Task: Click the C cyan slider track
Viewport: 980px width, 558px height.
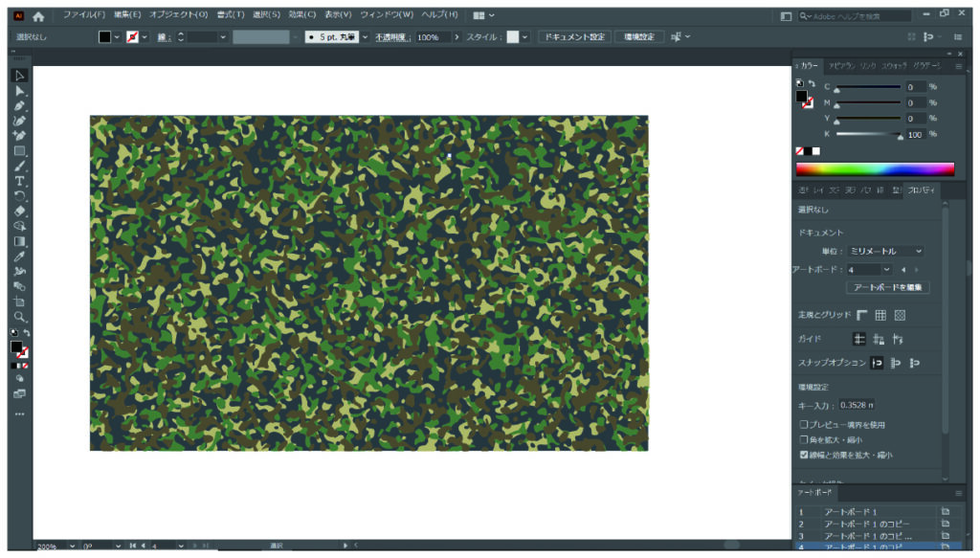Action: (869, 87)
